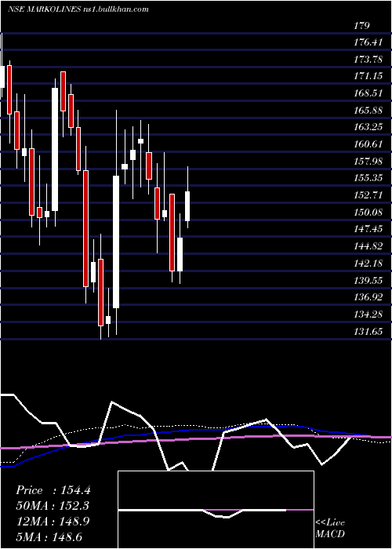The image size is (392, 549).
Task: Click the 12MA : 148.9 value
Action: click(x=53, y=522)
